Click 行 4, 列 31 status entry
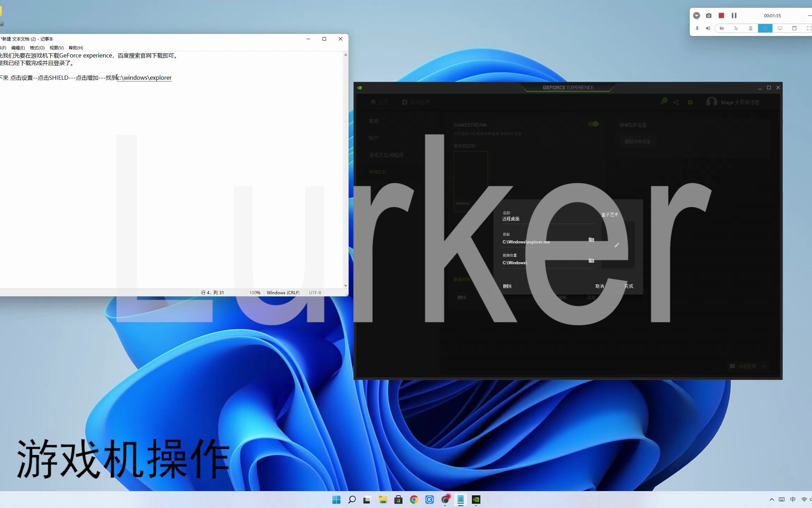Screen dimensions: 812x508 click(213, 292)
